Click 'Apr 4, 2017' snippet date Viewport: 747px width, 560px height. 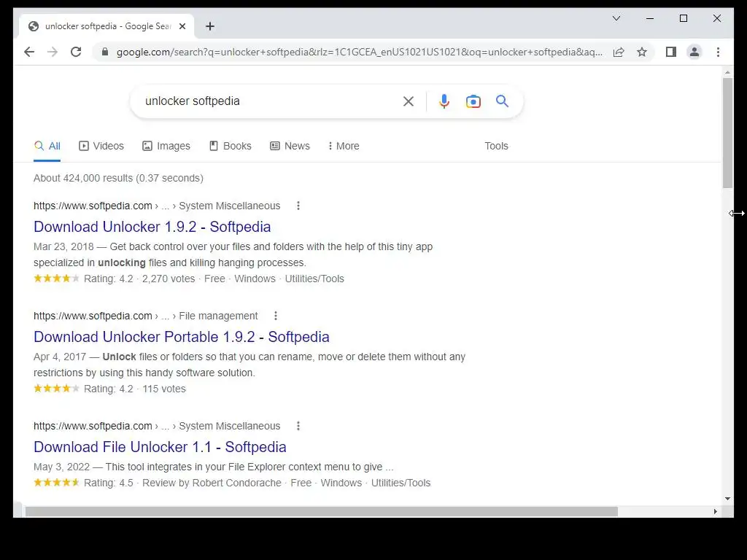[60, 357]
